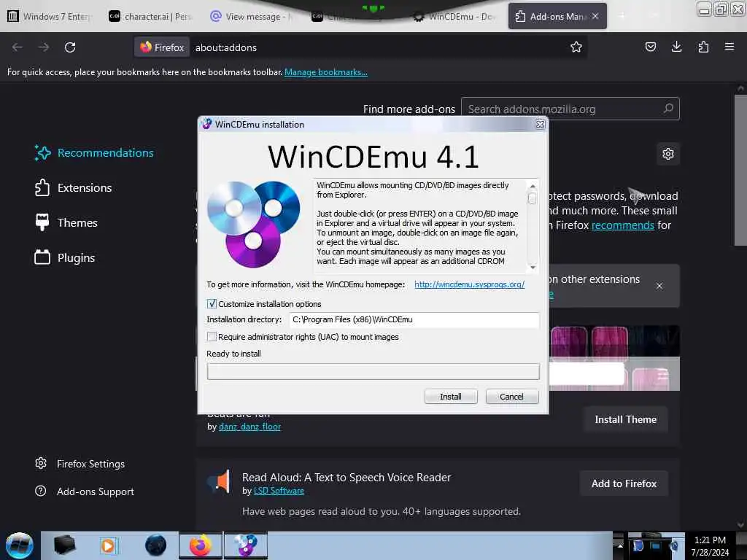The height and width of the screenshot is (560, 747).
Task: Open the Manage bookmarks link
Action: pyautogui.click(x=326, y=72)
